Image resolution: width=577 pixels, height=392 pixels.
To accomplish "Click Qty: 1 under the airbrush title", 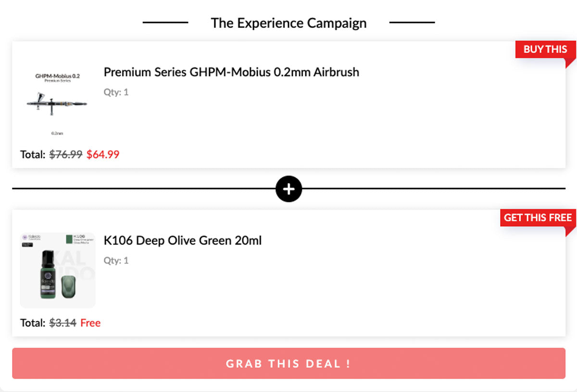I will click(x=116, y=92).
